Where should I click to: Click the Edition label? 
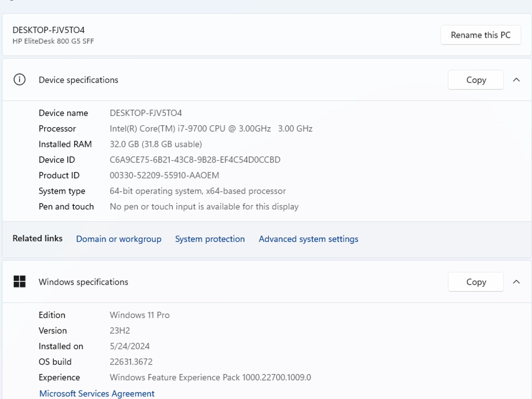pyautogui.click(x=52, y=315)
